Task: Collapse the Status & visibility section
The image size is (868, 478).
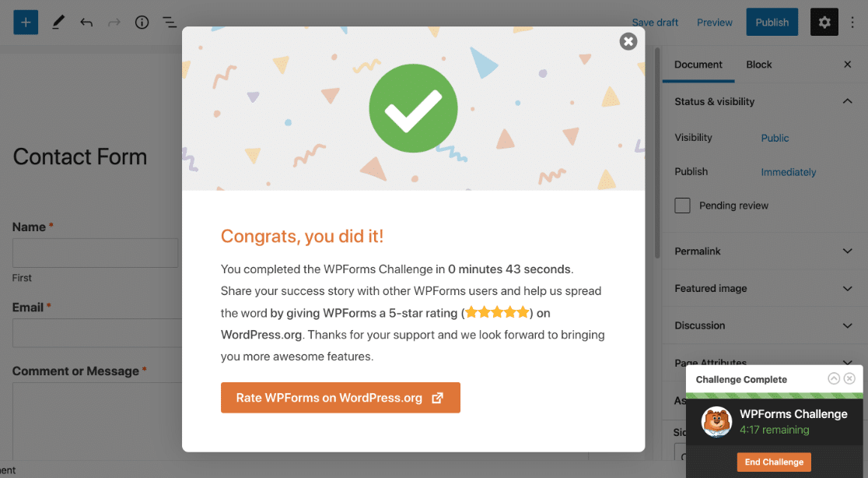Action: pyautogui.click(x=847, y=101)
